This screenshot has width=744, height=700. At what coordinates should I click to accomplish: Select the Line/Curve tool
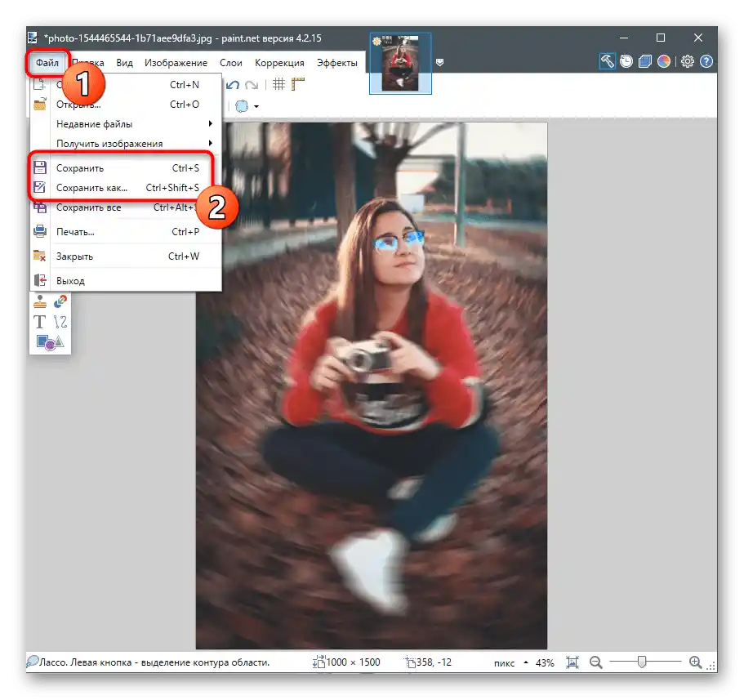[x=60, y=322]
